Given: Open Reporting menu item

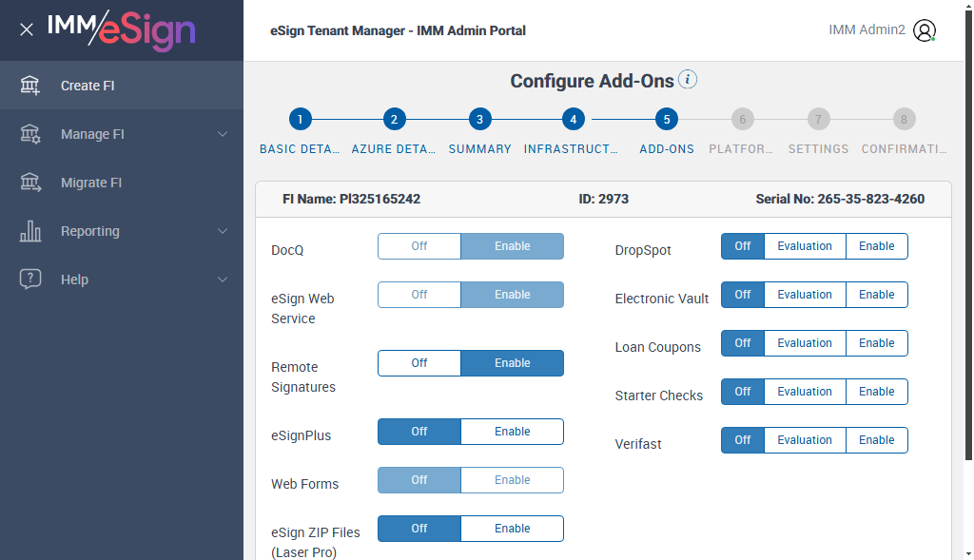Looking at the screenshot, I should point(122,230).
